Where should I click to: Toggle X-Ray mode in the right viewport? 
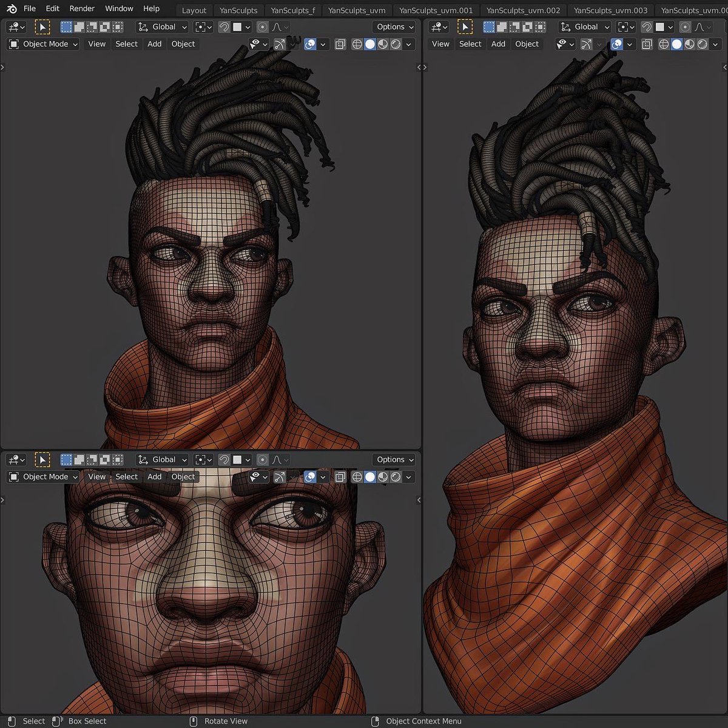[x=647, y=44]
